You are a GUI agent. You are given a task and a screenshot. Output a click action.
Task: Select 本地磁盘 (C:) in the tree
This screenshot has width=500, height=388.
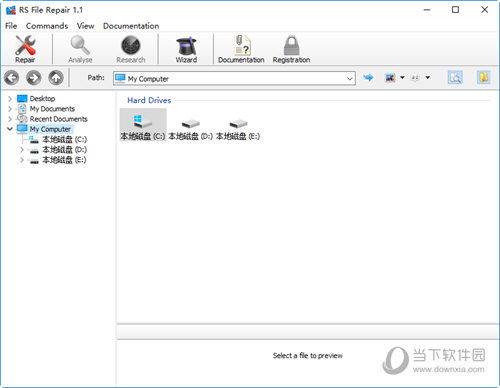coord(64,139)
